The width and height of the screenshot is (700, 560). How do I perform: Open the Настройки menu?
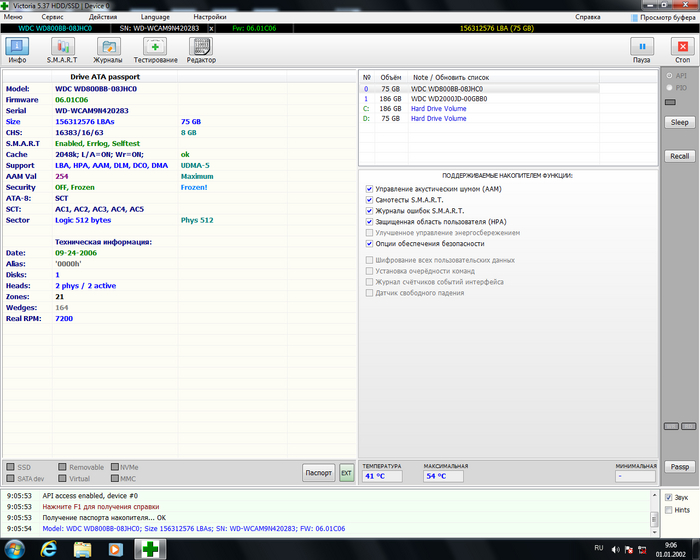[209, 17]
